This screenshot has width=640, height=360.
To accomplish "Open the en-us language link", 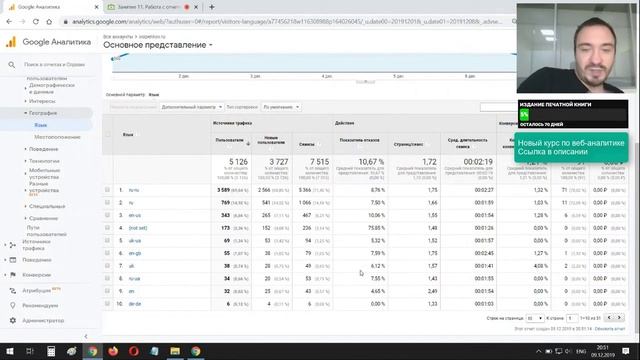I will [x=135, y=216].
